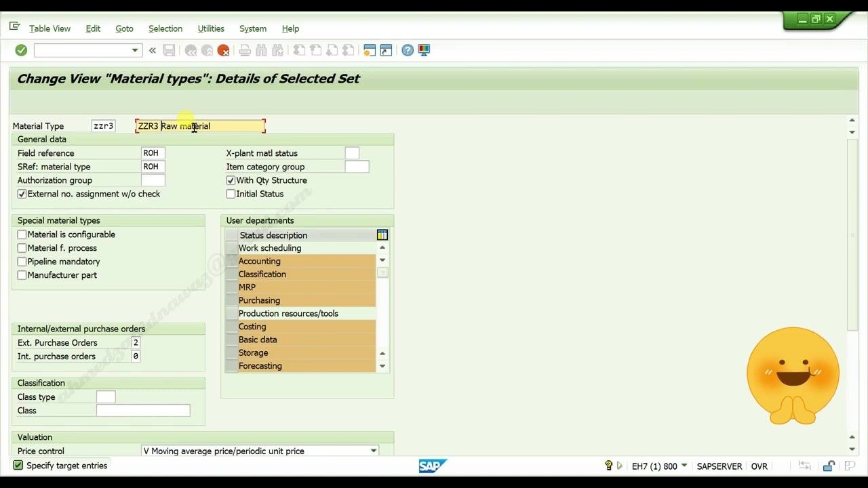The width and height of the screenshot is (868, 488).
Task: Click the Save diskette toolbar icon
Action: [x=170, y=50]
